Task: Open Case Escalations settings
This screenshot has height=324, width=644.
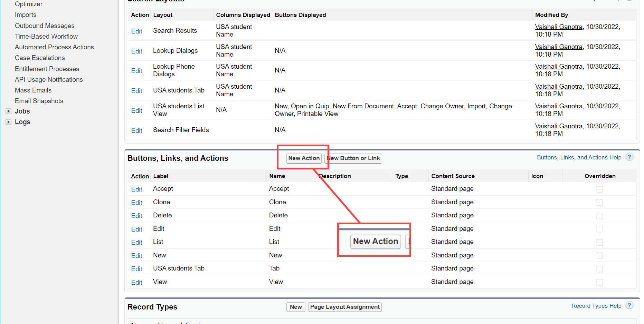Action: click(40, 58)
